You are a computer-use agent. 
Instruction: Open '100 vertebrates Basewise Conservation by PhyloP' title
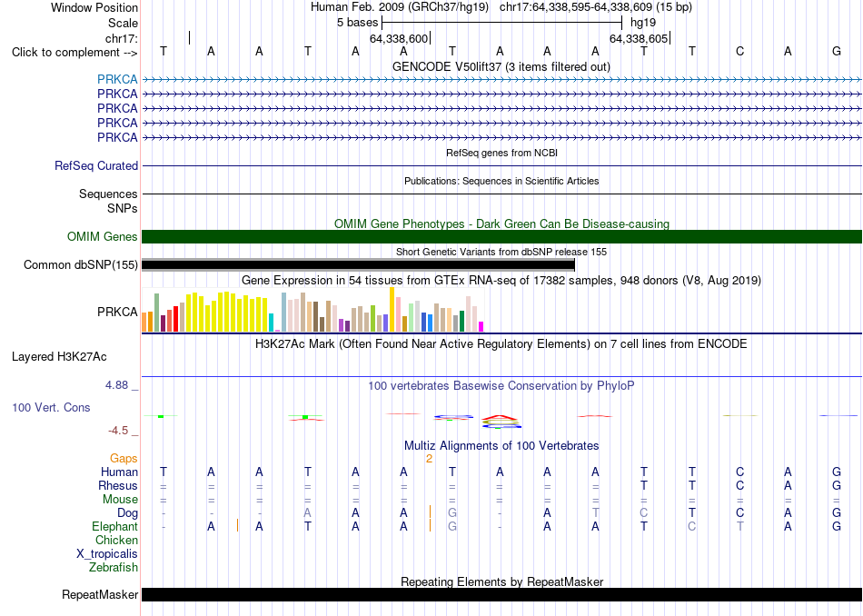pos(501,386)
